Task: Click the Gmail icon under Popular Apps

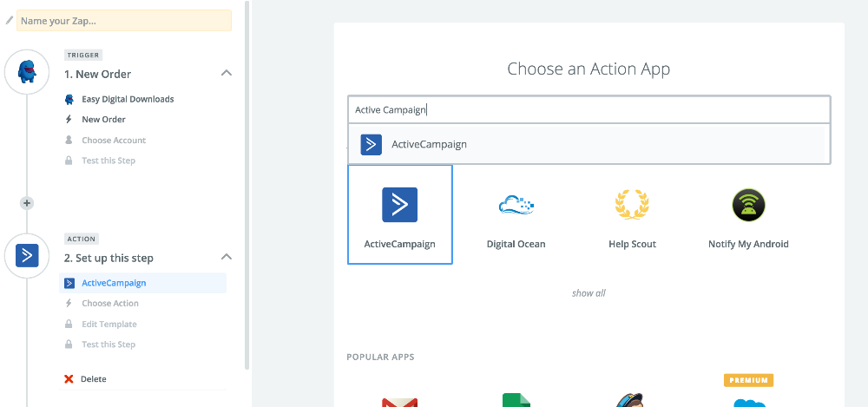Action: [399, 402]
